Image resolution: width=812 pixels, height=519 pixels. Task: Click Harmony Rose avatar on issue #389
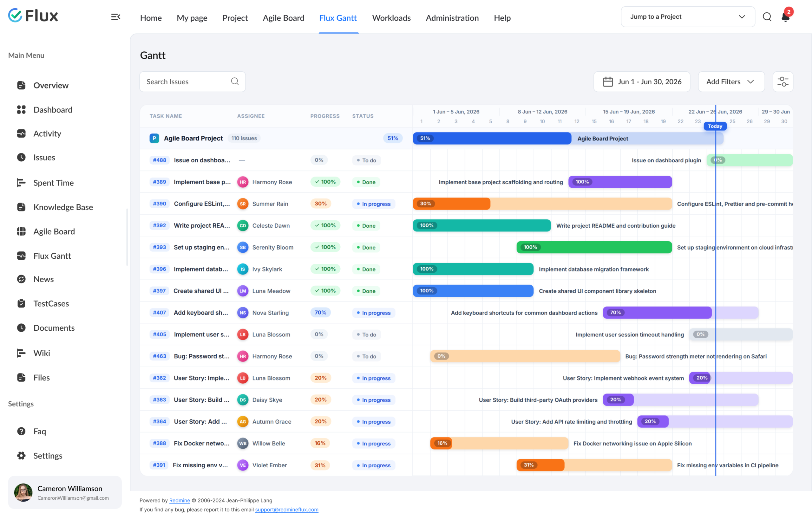pyautogui.click(x=242, y=182)
